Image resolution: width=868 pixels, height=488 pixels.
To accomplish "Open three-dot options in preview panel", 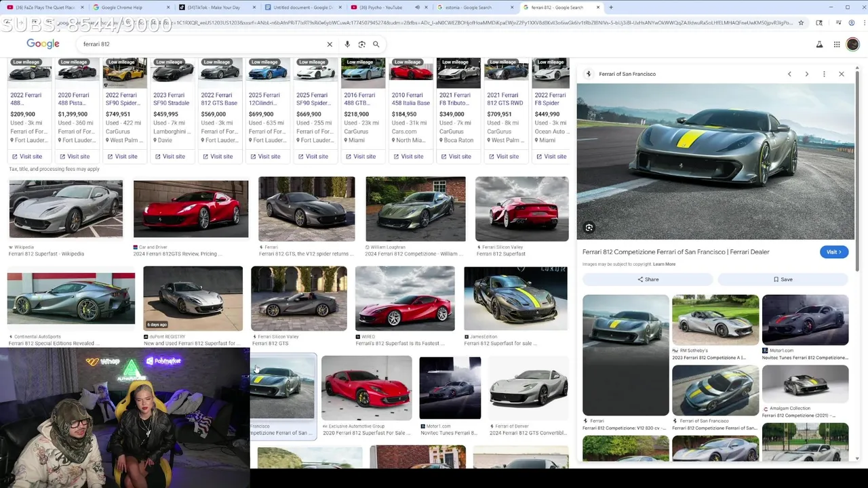I will 824,74.
